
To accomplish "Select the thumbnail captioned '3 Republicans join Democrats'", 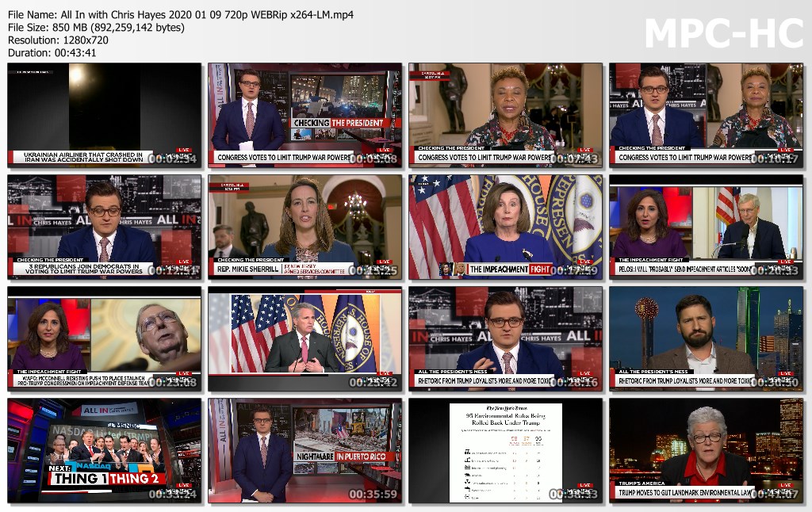I will [x=105, y=227].
